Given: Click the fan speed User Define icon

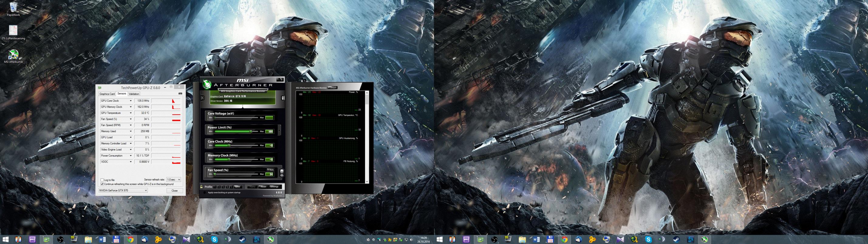Looking at the screenshot, I should [282, 173].
